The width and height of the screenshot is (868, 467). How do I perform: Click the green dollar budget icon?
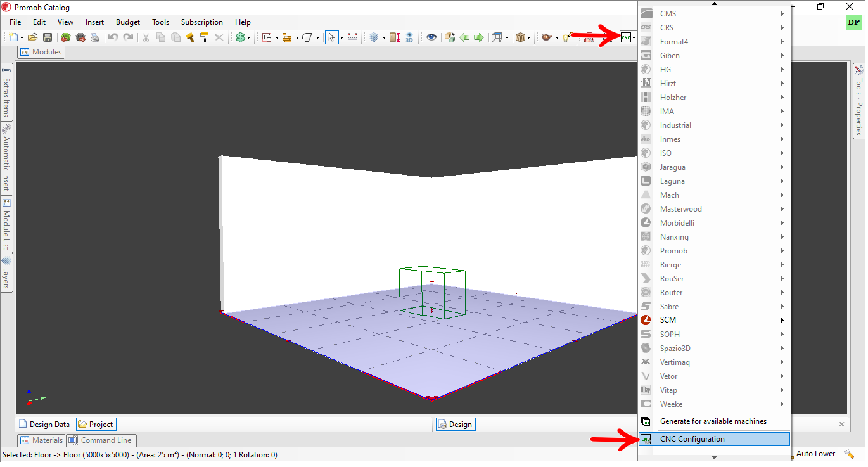(240, 37)
